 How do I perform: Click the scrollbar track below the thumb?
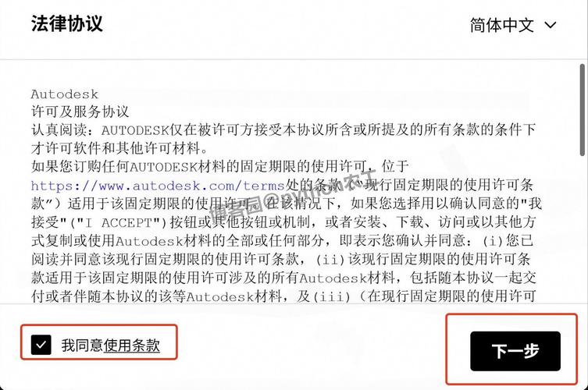tap(582, 229)
